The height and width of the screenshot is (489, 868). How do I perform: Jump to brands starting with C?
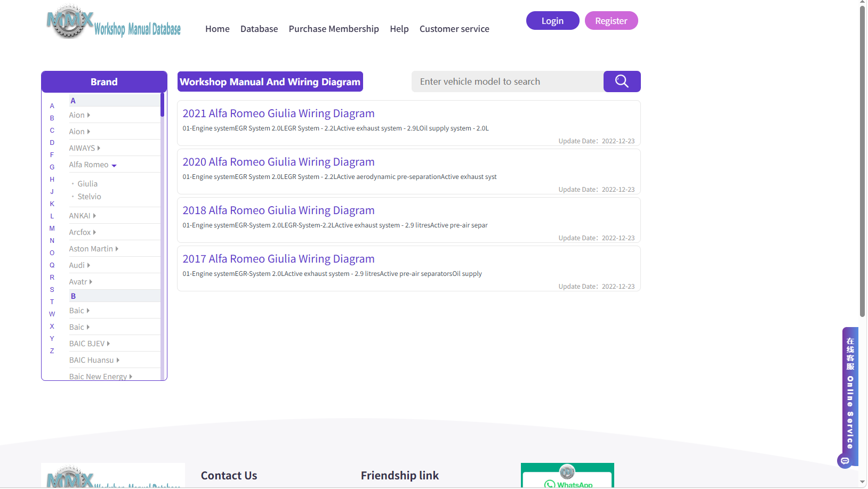[52, 131]
